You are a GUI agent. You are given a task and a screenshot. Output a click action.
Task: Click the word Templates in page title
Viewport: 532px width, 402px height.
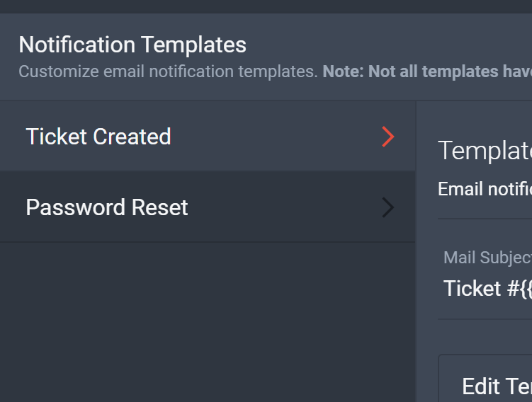193,45
